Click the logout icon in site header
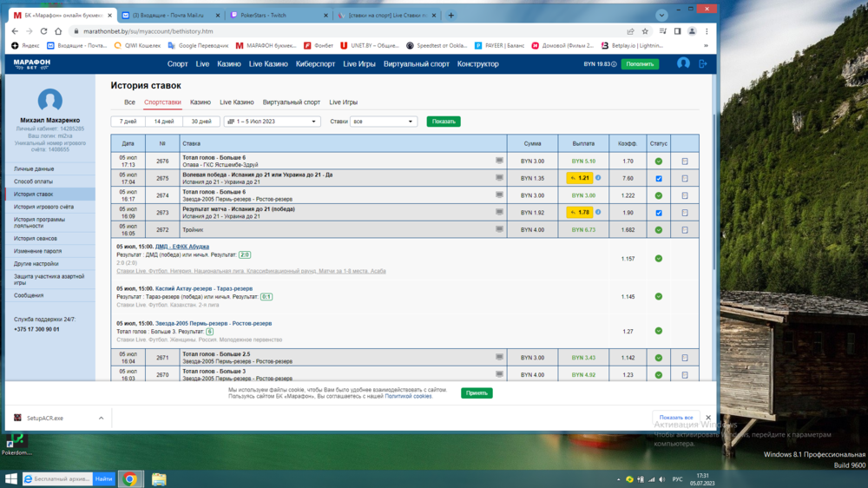The width and height of the screenshot is (868, 488). [703, 63]
